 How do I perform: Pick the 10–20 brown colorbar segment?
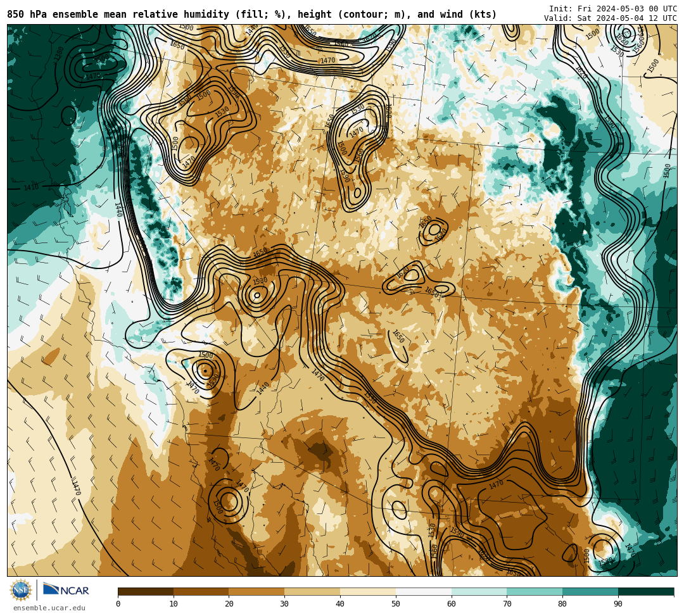(x=201, y=591)
